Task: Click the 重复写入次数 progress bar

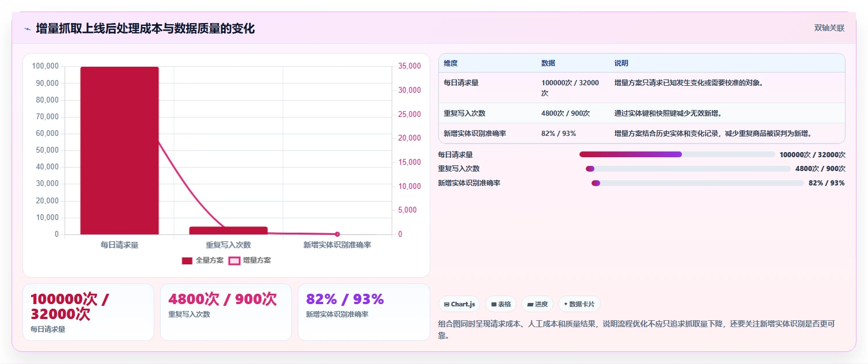Action: click(x=688, y=169)
